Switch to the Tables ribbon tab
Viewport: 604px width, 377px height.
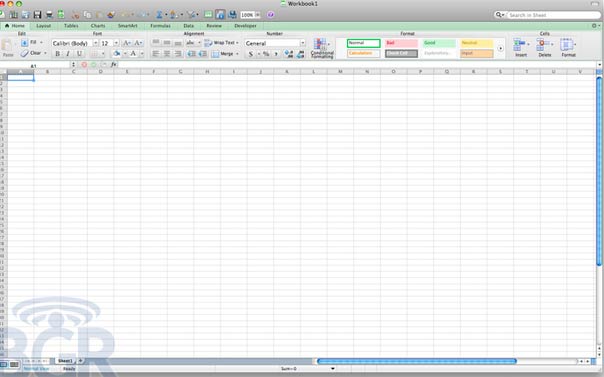click(x=71, y=26)
